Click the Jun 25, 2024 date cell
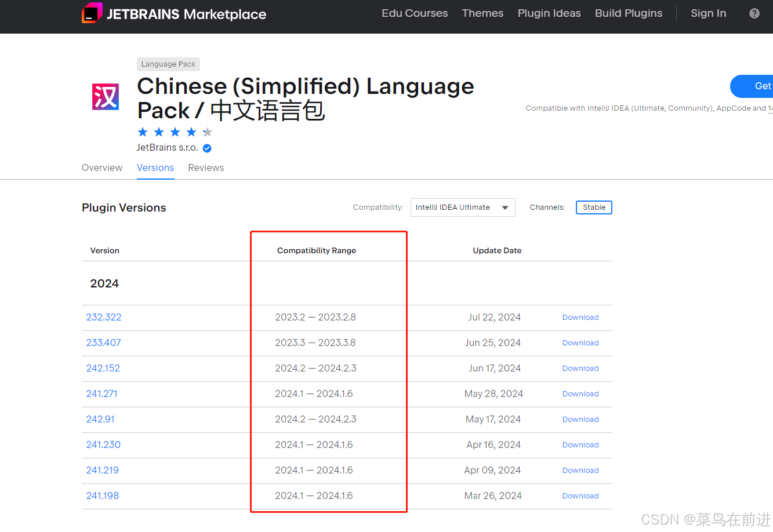The image size is (773, 532). (x=493, y=343)
